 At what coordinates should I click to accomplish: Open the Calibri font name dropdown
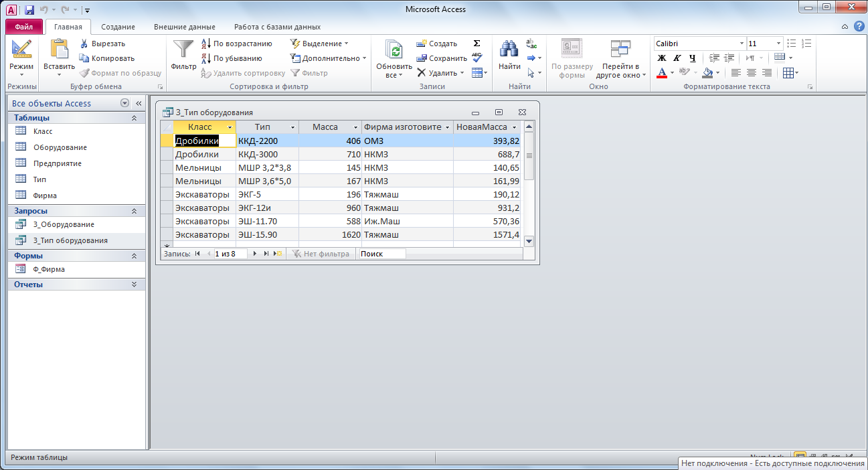742,44
